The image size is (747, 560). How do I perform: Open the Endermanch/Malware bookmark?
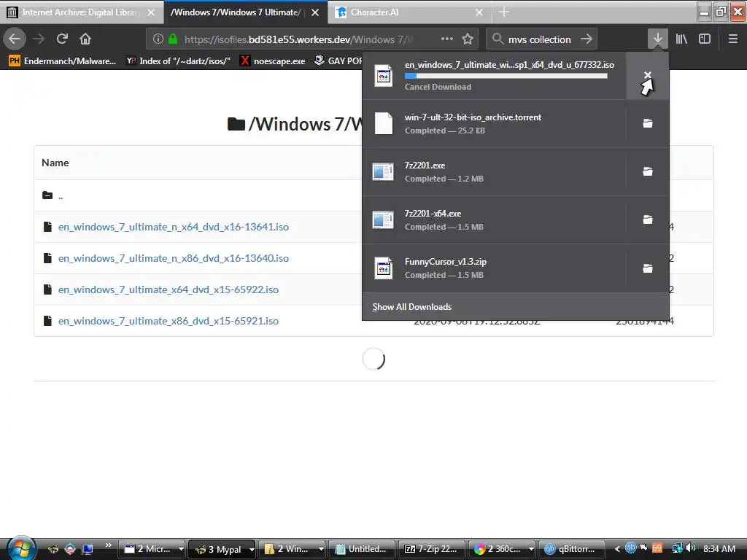coord(63,61)
